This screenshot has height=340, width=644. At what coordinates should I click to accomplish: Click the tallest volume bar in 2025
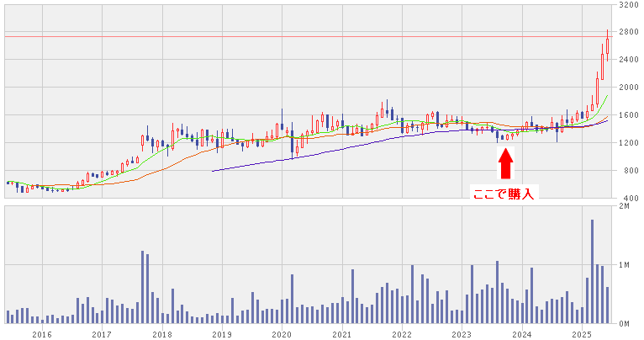pyautogui.click(x=592, y=272)
